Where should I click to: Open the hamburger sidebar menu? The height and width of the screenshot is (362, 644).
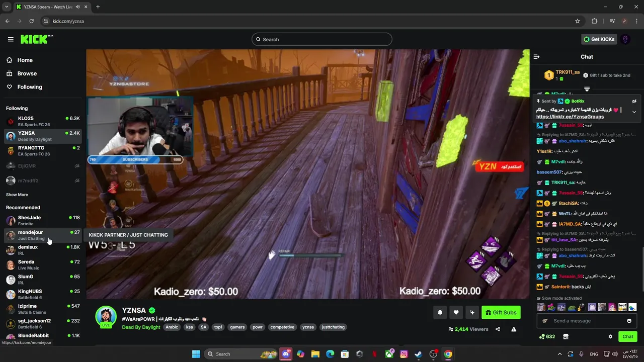click(11, 39)
